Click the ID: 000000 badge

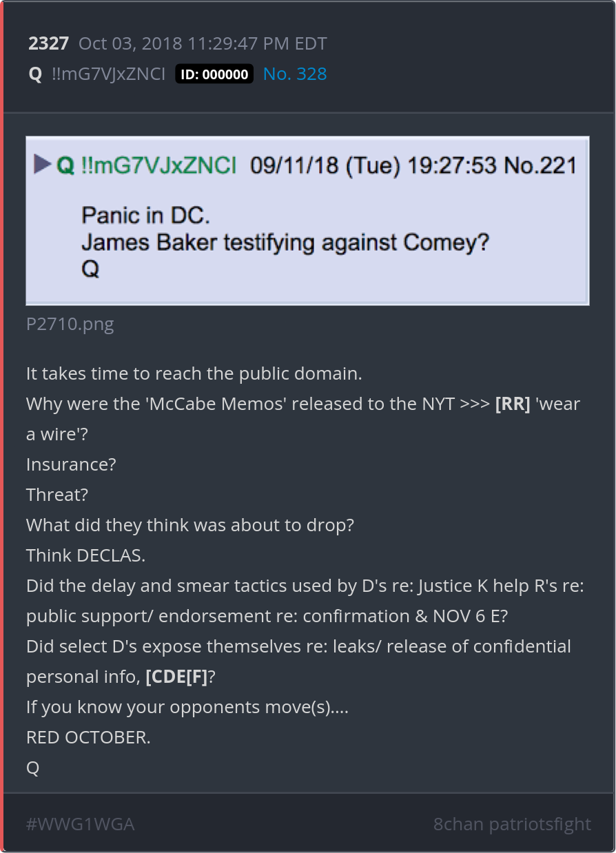click(214, 74)
